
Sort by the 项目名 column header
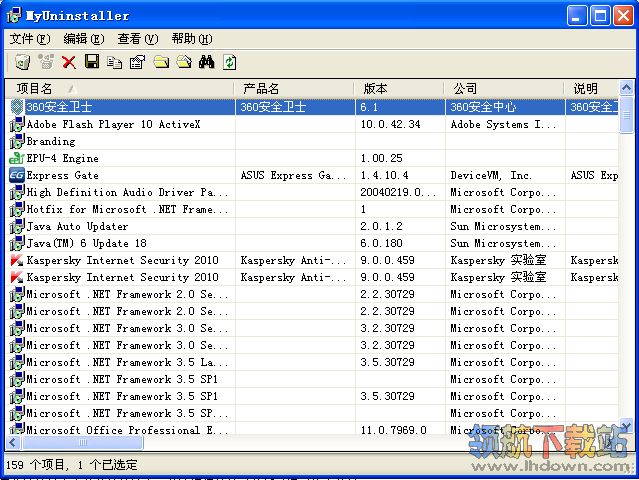(x=120, y=88)
